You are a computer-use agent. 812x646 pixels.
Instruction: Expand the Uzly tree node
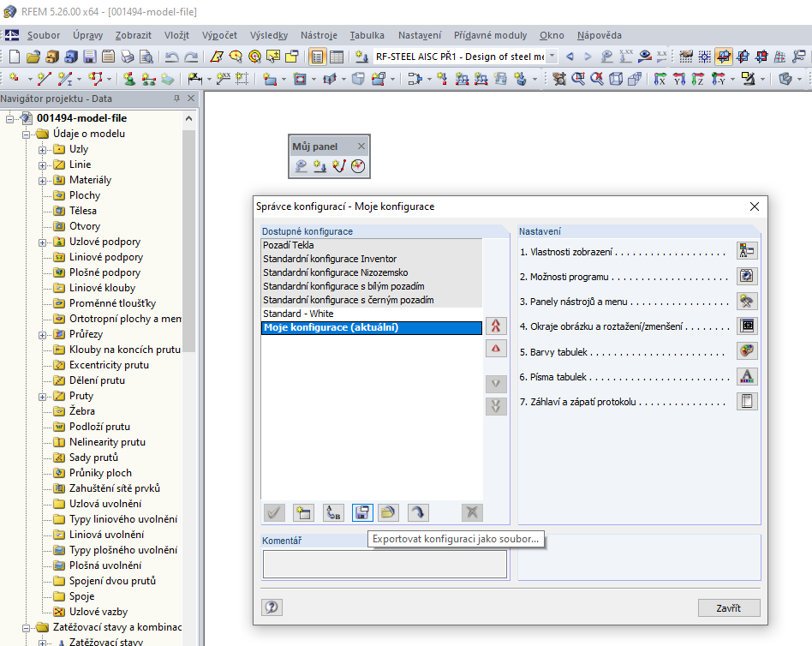[x=43, y=150]
